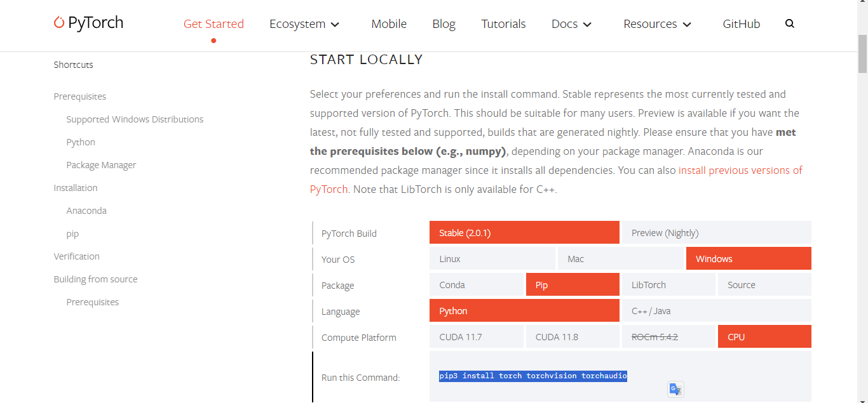Viewport: 868px width, 403px height.
Task: Go to Package Manager shortcut
Action: (x=101, y=165)
